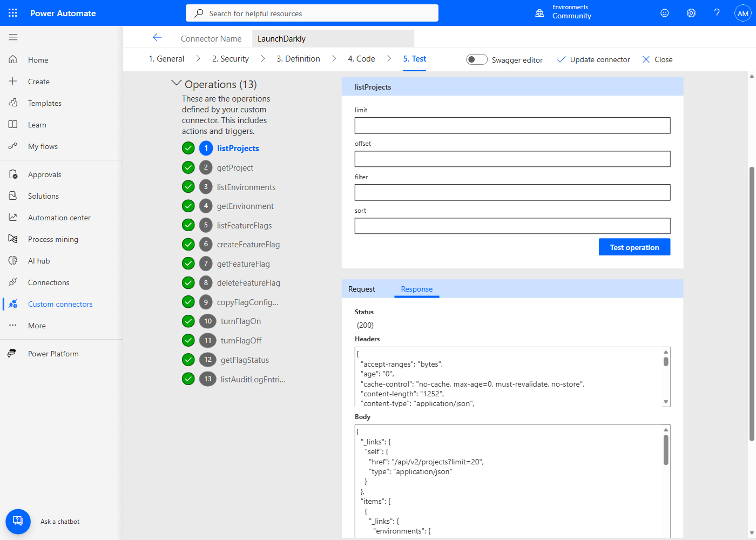Open More ellipsis icon in sidebar

click(13, 325)
